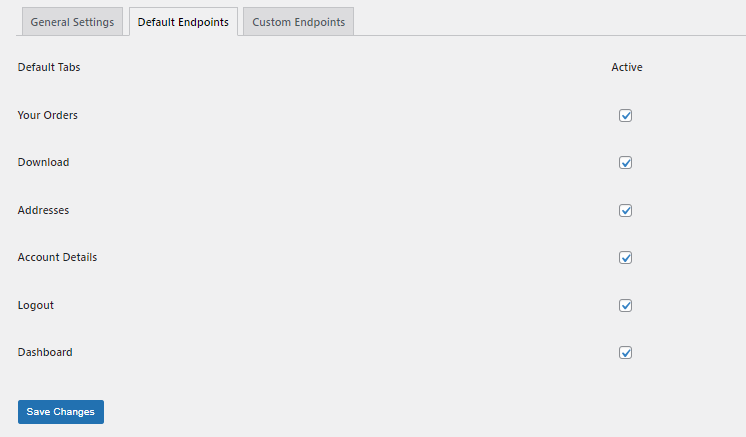The image size is (746, 437).
Task: Toggle the Addresses active checkbox
Action: (626, 210)
